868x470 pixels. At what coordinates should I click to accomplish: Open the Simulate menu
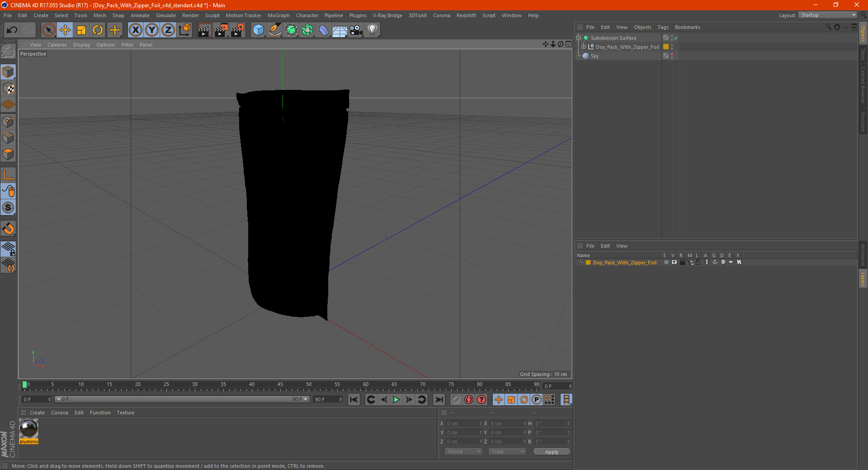point(166,15)
